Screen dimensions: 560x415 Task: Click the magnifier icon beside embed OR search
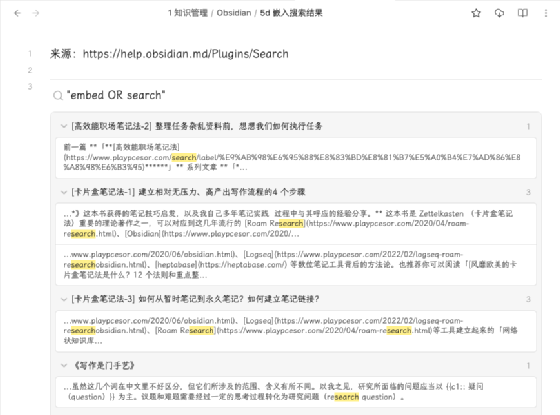[x=58, y=96]
